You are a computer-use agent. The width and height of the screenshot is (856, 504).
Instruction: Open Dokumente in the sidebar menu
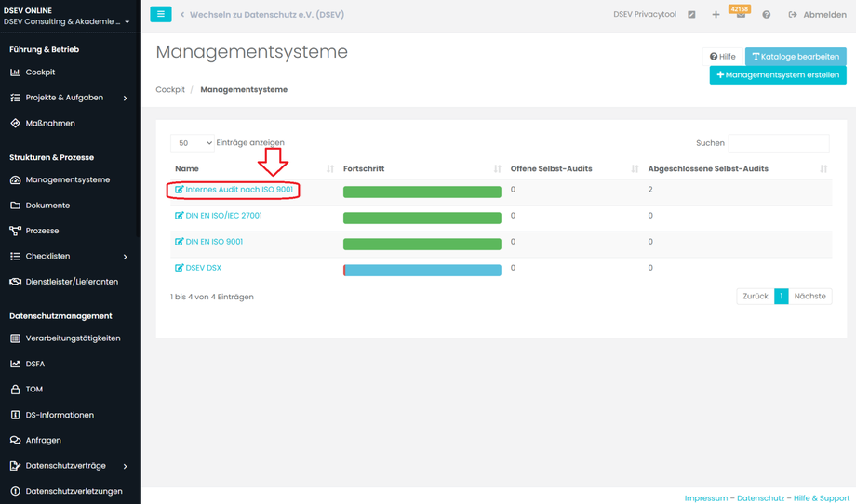(x=47, y=206)
